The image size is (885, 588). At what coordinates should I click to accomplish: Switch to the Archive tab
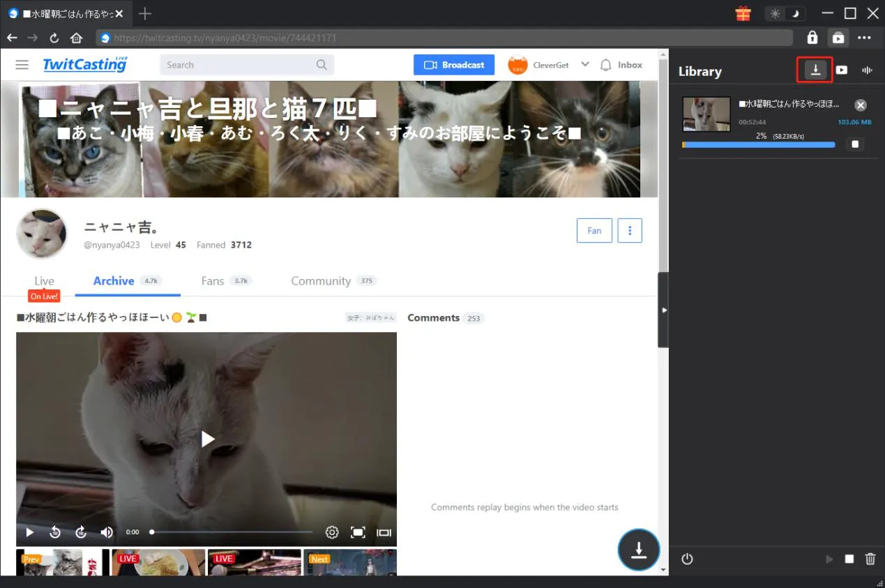[114, 280]
